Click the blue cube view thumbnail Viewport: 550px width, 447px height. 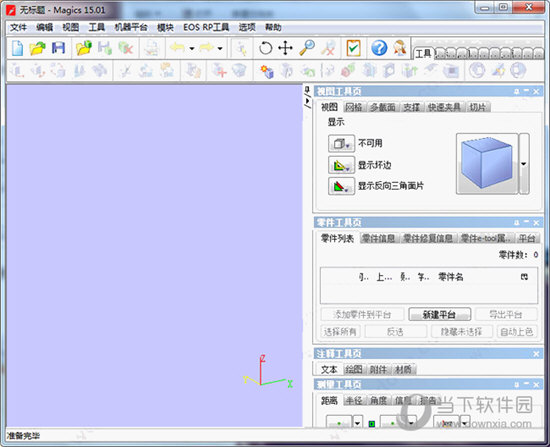pyautogui.click(x=487, y=164)
